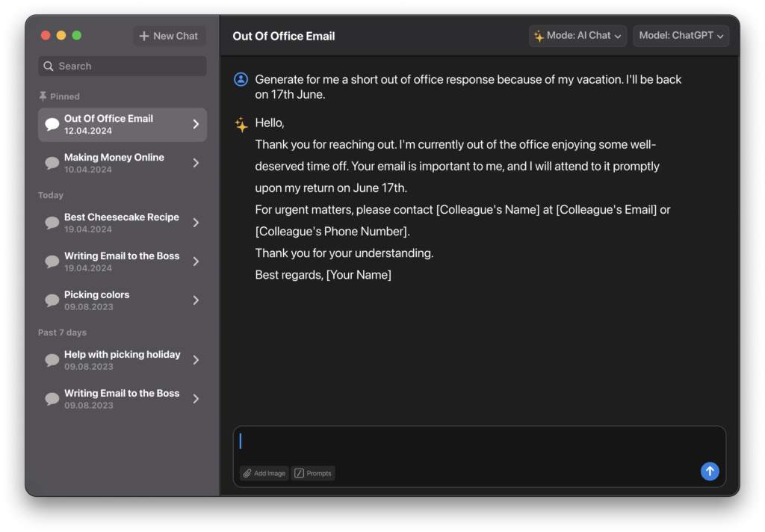Click the magnifying glass search icon
The width and height of the screenshot is (765, 532).
tap(49, 66)
